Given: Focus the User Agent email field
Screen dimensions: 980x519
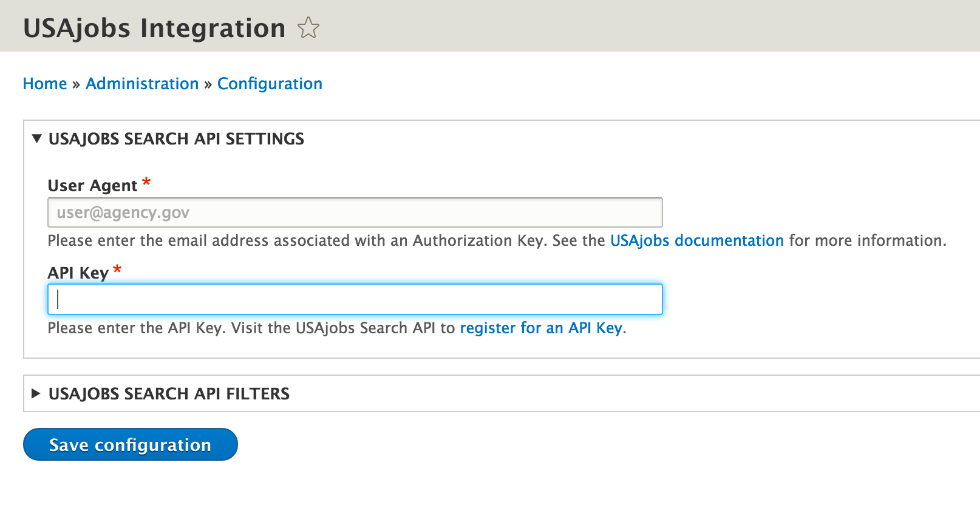Looking at the screenshot, I should 355,212.
